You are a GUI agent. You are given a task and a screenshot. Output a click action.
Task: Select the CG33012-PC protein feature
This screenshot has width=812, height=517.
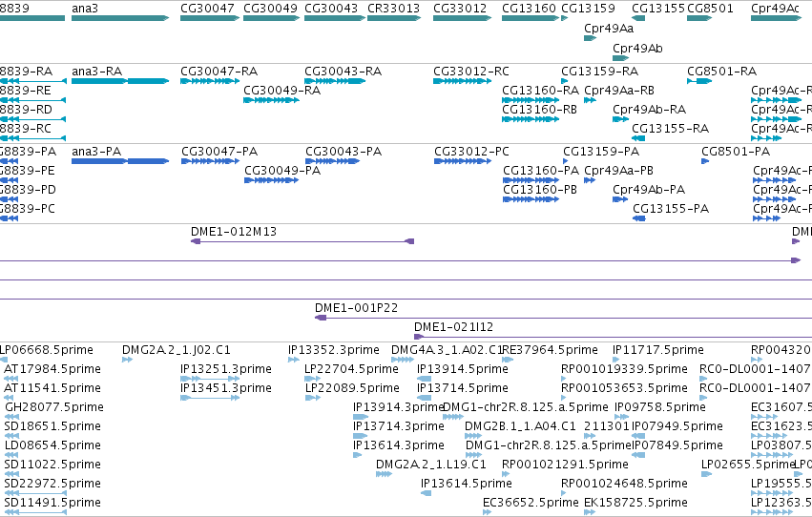click(463, 161)
